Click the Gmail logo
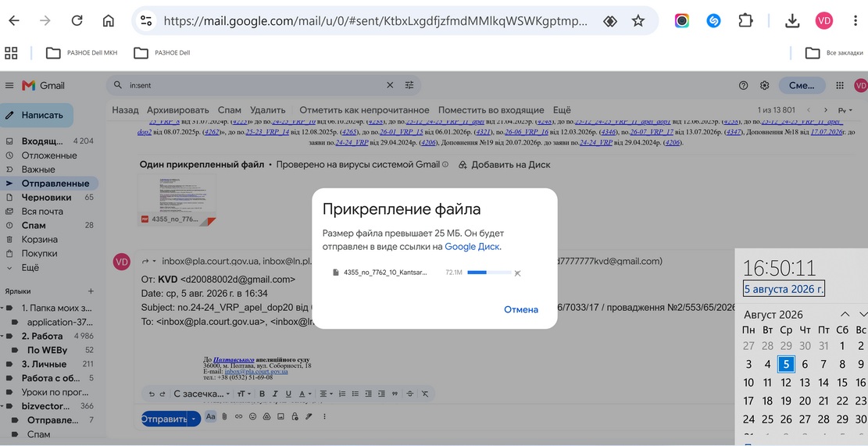868x446 pixels. pyautogui.click(x=43, y=85)
